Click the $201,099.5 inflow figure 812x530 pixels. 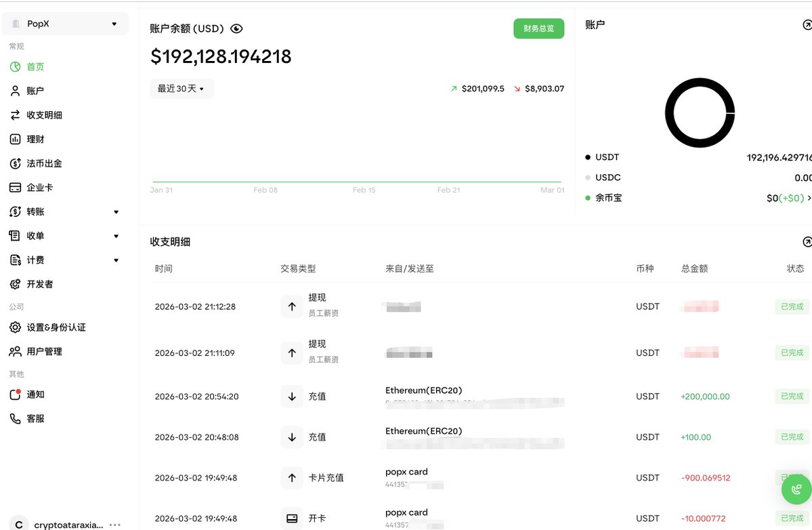pyautogui.click(x=483, y=89)
